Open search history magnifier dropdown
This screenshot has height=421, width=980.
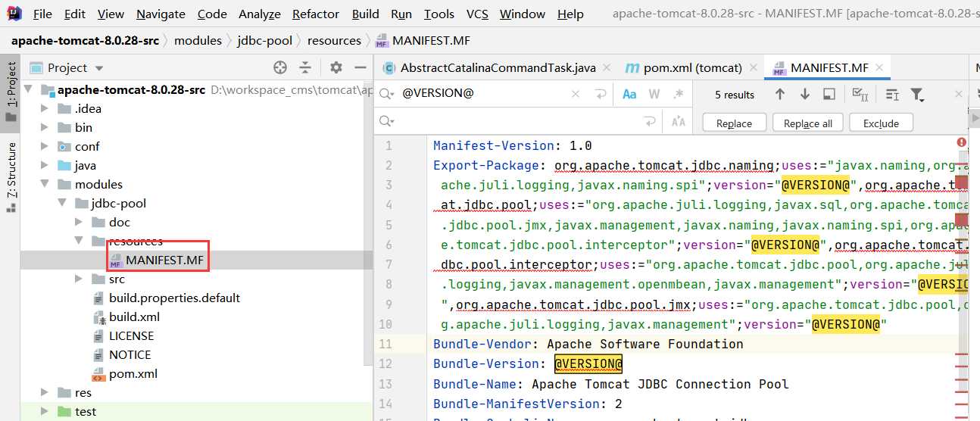coord(386,95)
